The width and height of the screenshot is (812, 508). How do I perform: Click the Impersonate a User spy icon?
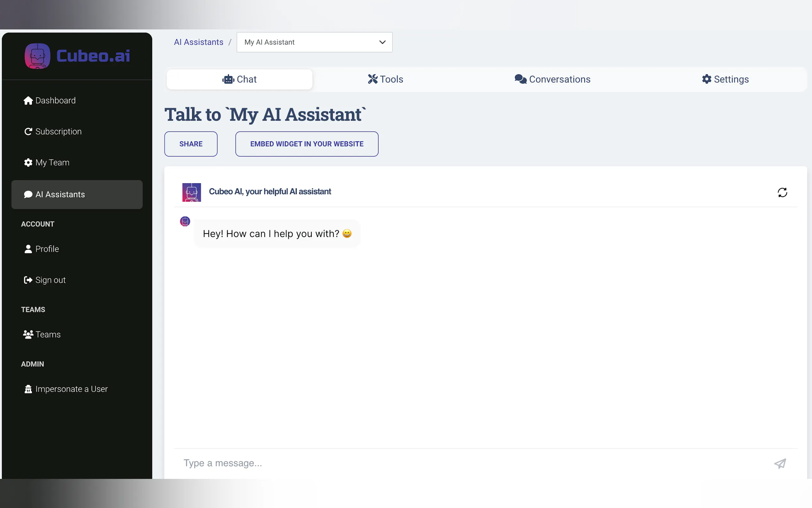click(x=28, y=389)
